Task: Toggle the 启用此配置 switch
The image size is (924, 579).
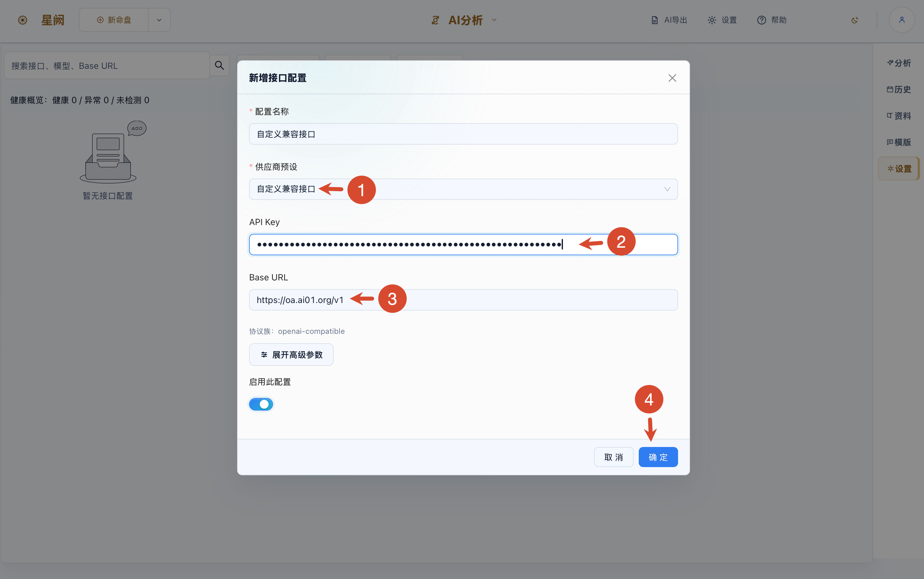Action: (x=261, y=404)
